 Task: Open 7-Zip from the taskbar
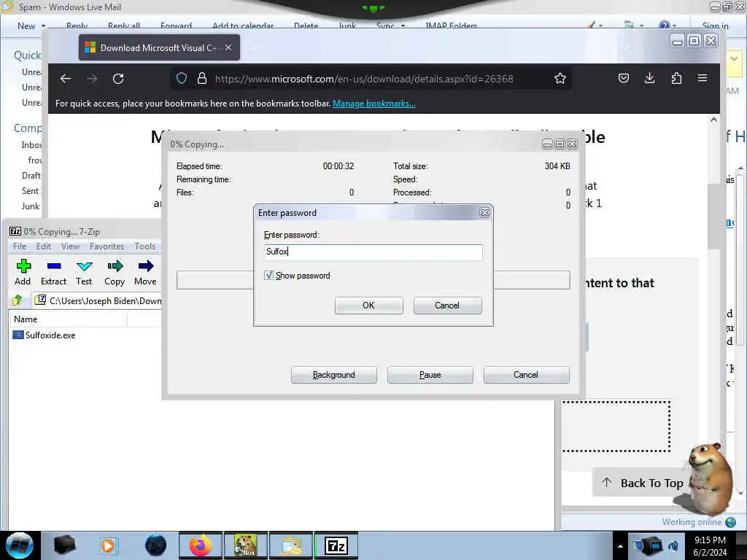336,545
